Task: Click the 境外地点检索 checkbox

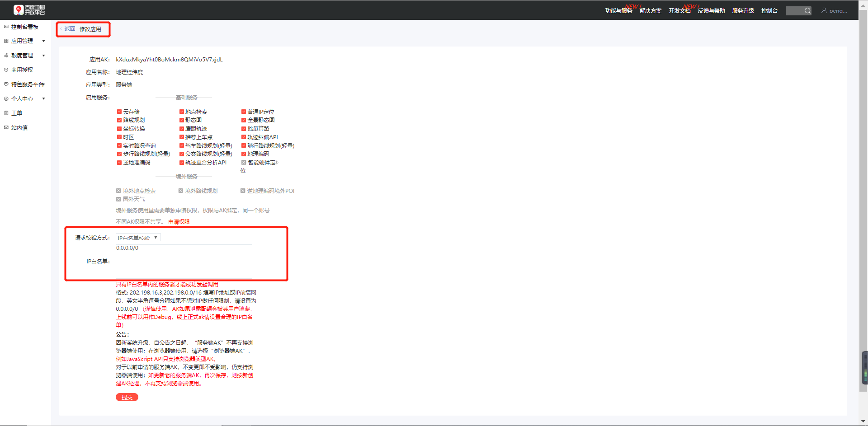Action: 118,191
